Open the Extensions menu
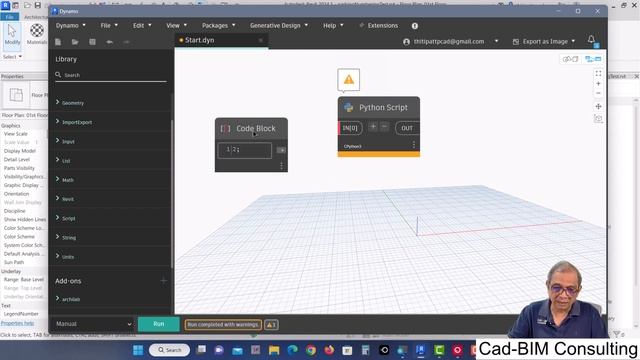This screenshot has height=360, width=640. coord(378,25)
